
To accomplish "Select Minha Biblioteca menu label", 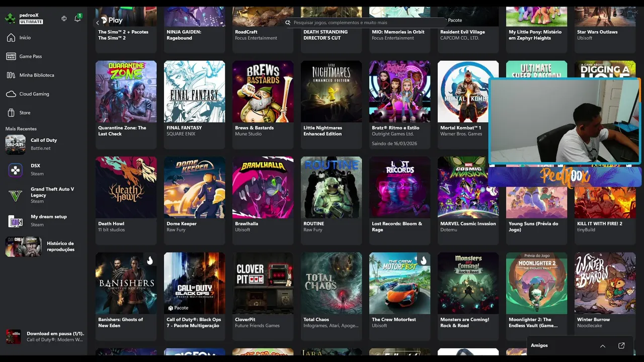I will [37, 75].
